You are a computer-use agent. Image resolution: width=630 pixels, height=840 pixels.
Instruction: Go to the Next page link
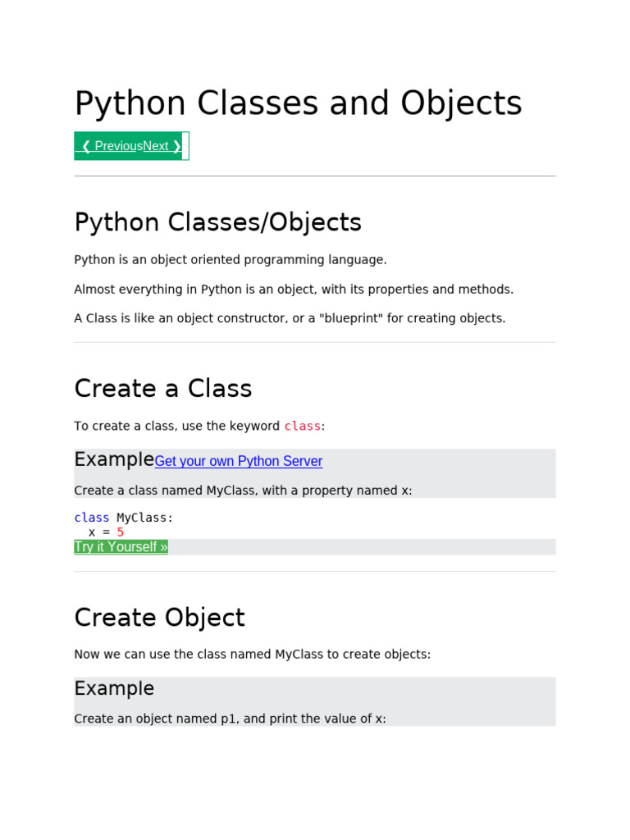(x=162, y=146)
